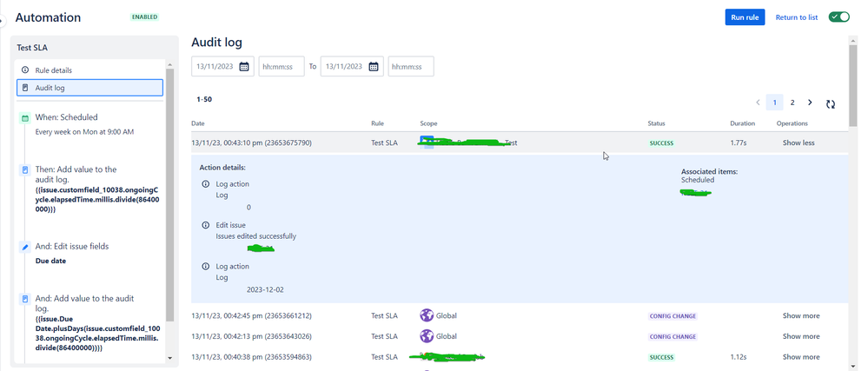Show more for entry 23653661212
The image size is (868, 371).
point(801,315)
